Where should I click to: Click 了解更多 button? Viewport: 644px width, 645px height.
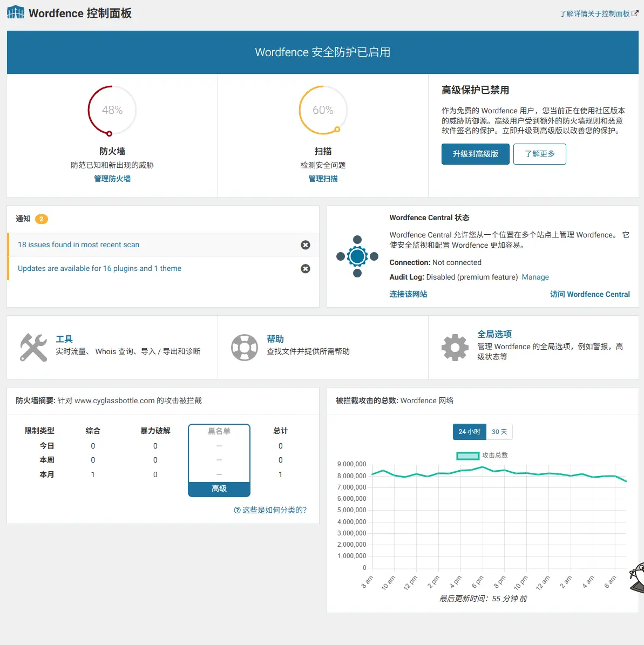(539, 154)
